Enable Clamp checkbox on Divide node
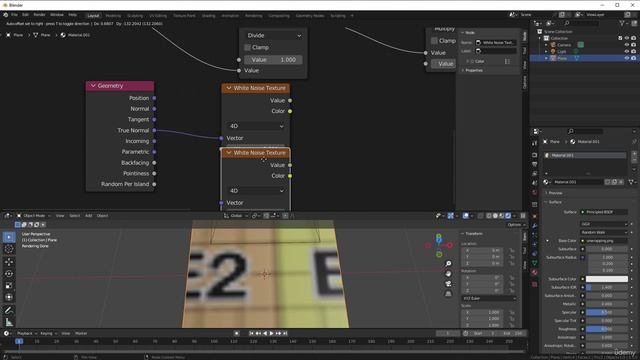640x360 pixels. (x=248, y=47)
